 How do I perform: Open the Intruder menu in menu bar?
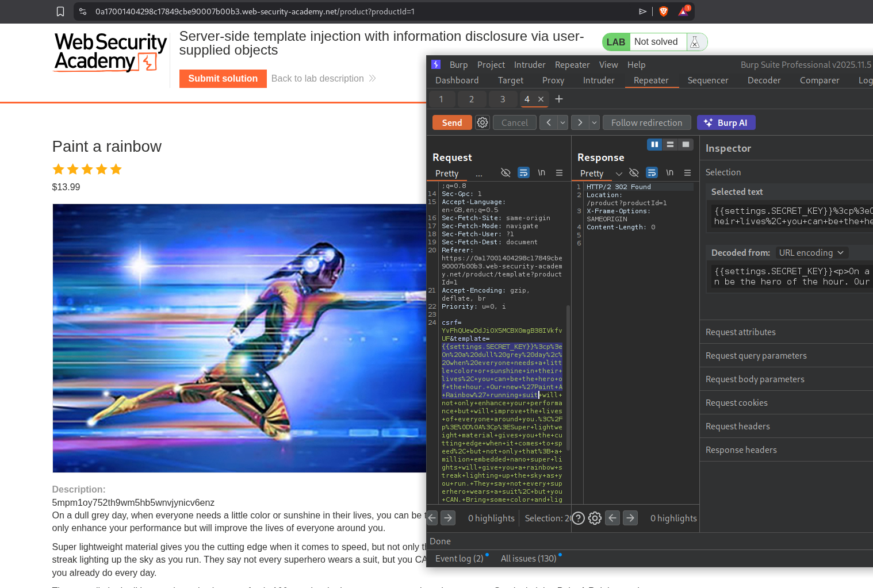[x=529, y=65]
